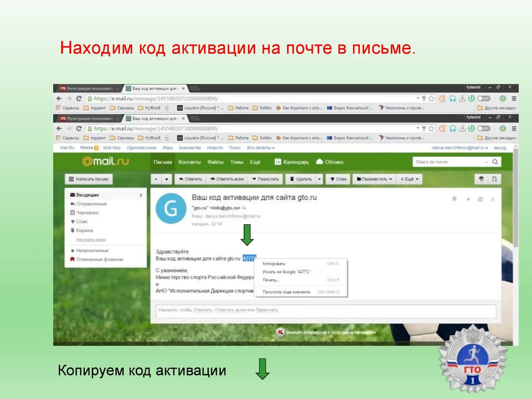Open the Ещё item in green header
This screenshot has height=399, width=532.
coord(255,162)
